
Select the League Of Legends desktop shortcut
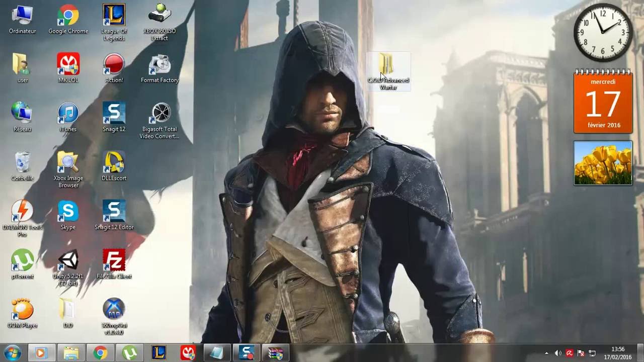(x=114, y=23)
